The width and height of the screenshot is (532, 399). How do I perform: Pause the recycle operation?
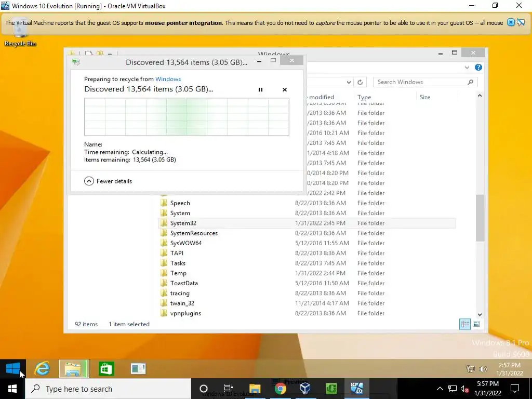260,89
